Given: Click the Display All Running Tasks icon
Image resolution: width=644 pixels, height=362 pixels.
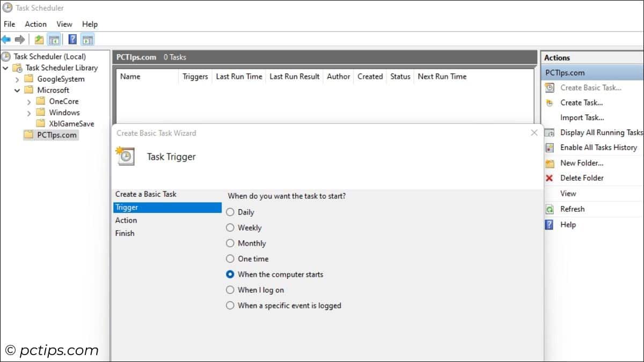Looking at the screenshot, I should tap(550, 132).
